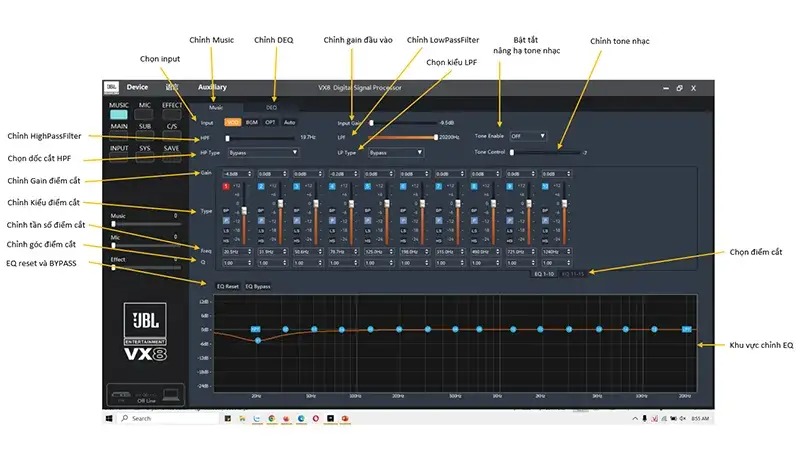Adjust band 4 Gain -0.2dB spinner arrows
This screenshot has height=450, width=800.
point(356,174)
